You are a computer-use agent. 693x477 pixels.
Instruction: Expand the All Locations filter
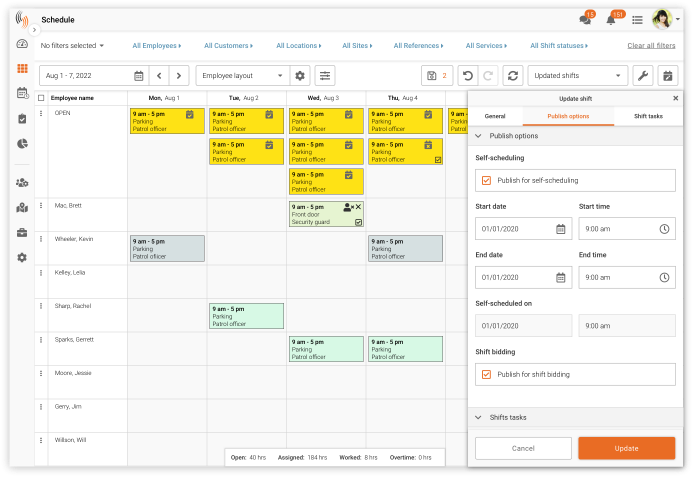point(298,46)
